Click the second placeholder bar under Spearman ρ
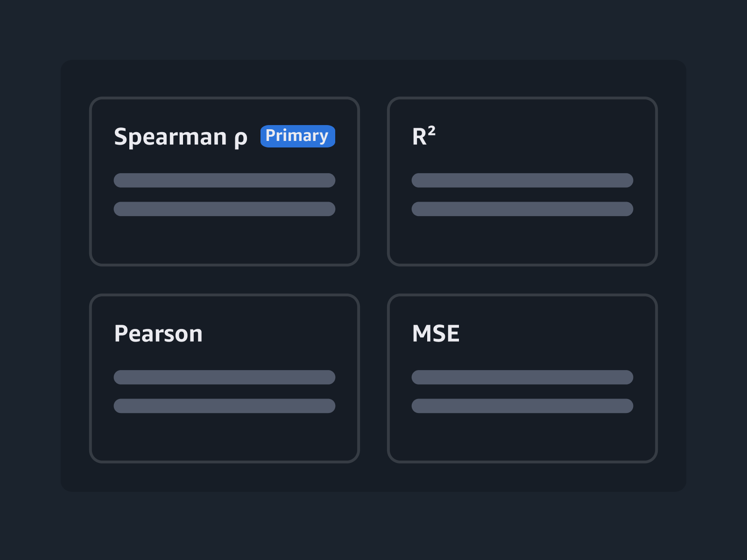The width and height of the screenshot is (747, 560). 224,209
